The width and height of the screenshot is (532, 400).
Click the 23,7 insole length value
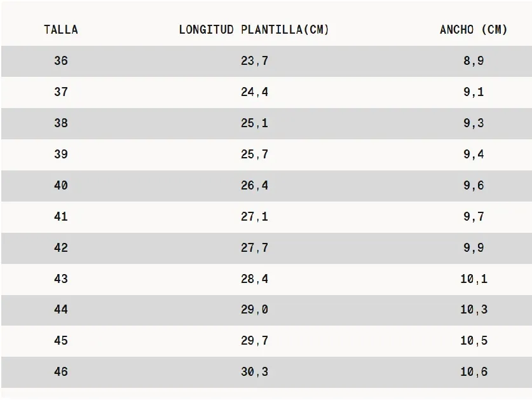pos(254,61)
